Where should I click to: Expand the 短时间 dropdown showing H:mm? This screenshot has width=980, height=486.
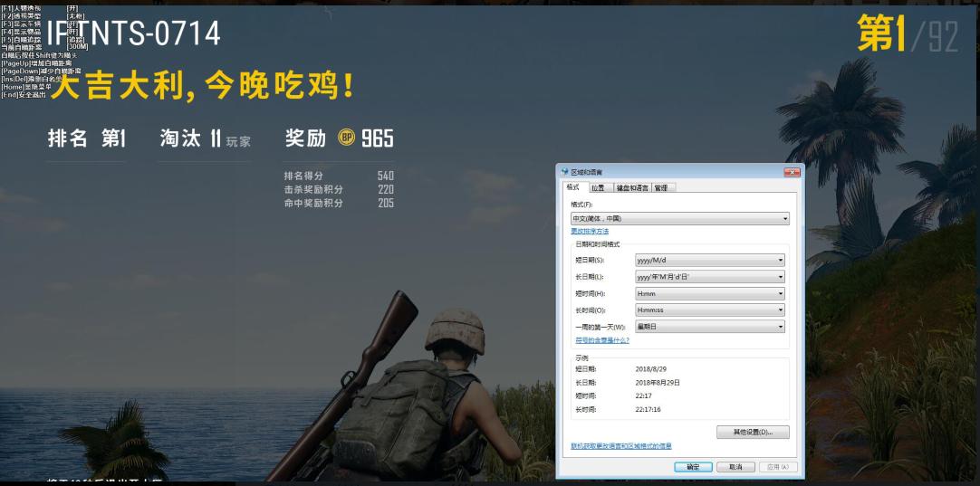pyautogui.click(x=710, y=293)
